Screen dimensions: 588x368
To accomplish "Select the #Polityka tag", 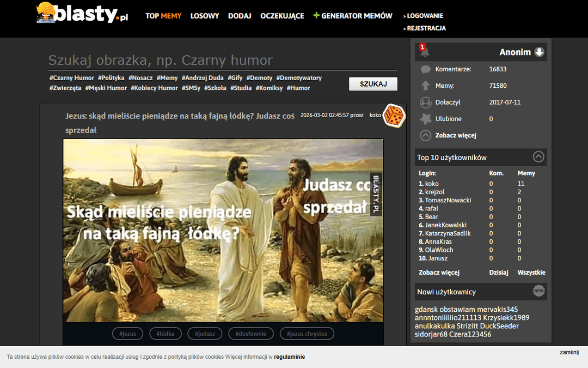I will [111, 78].
